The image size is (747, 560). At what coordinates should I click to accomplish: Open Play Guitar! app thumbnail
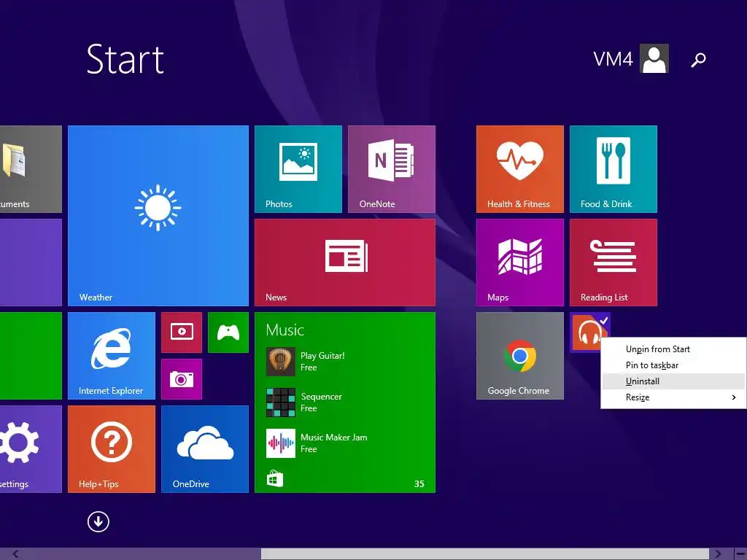281,362
